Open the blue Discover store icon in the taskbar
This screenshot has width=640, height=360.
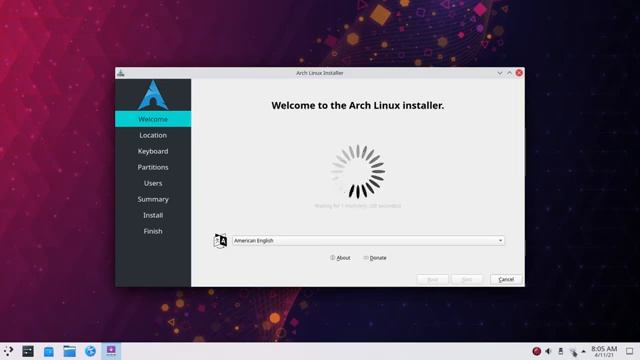pos(49,351)
